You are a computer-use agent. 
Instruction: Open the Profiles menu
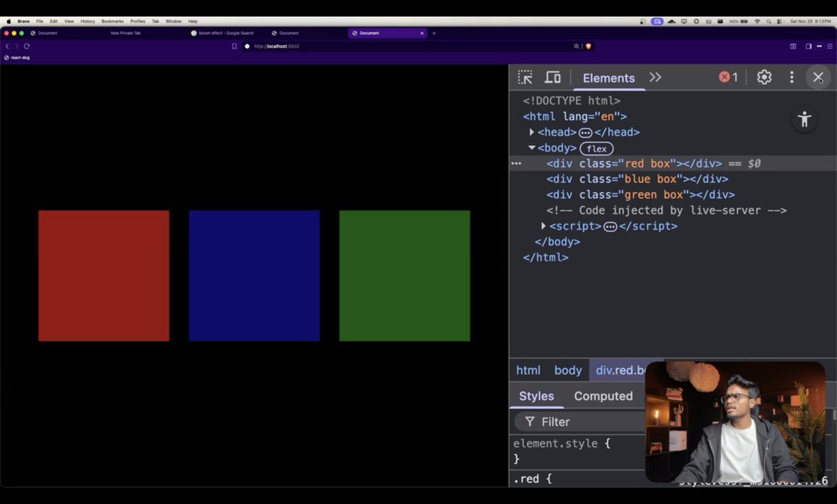pos(138,22)
